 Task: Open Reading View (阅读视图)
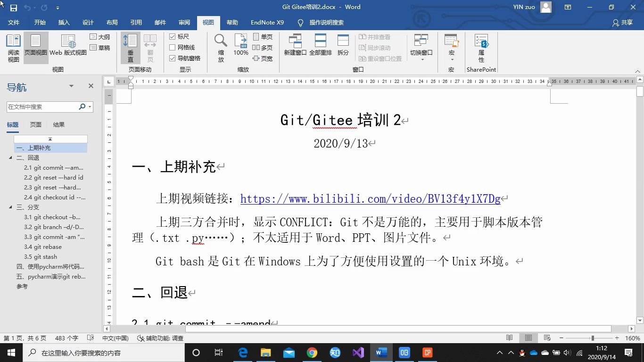coord(14,48)
